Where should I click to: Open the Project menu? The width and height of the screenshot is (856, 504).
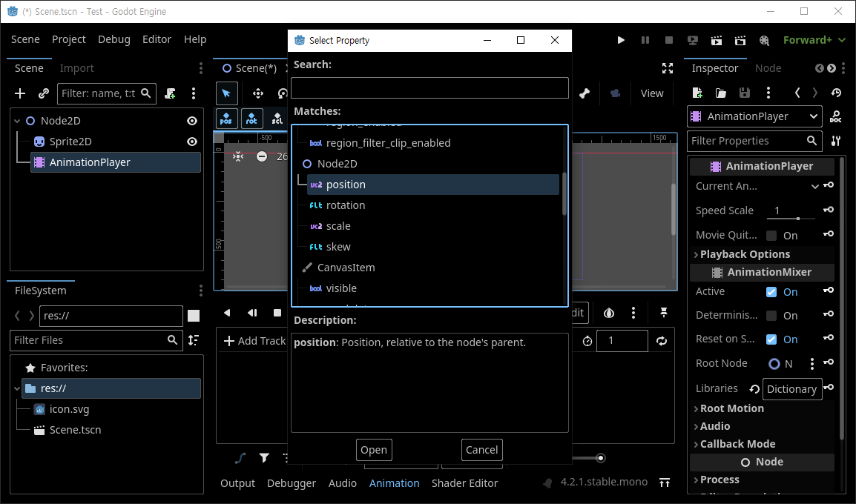tap(69, 39)
